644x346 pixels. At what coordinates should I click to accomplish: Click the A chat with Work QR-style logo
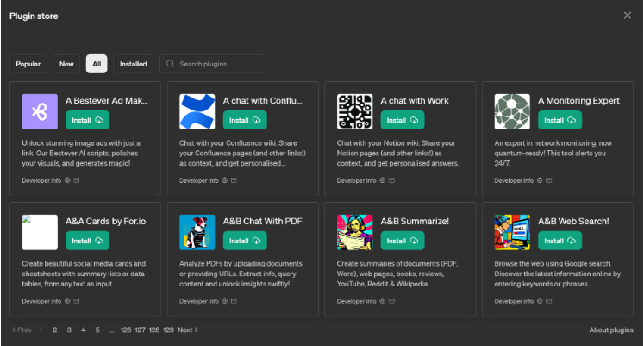tap(354, 111)
